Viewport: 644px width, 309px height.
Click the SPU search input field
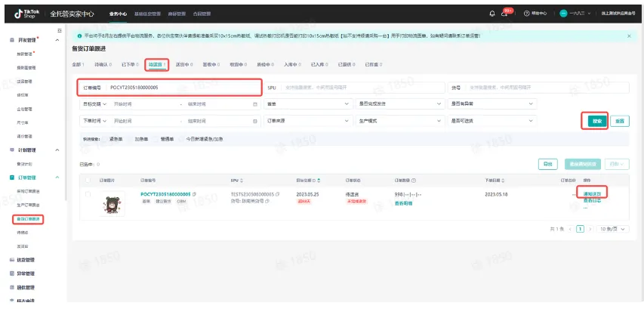(355, 88)
